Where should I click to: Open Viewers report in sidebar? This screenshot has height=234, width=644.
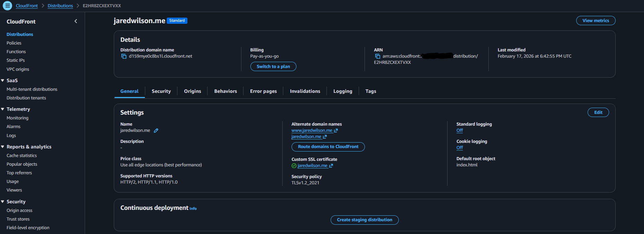[14, 190]
